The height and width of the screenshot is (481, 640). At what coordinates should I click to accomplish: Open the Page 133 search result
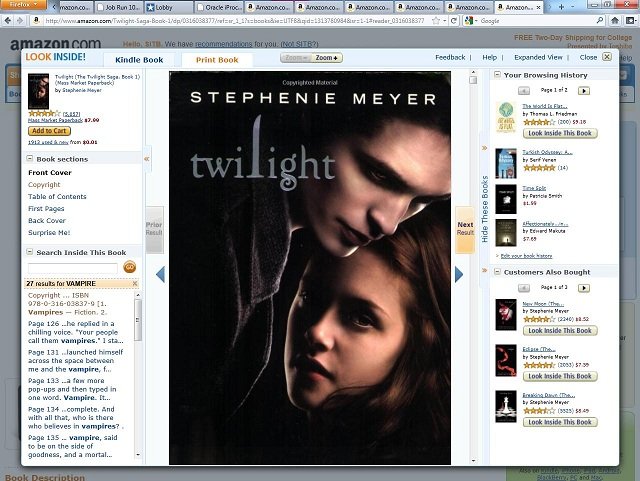tap(72, 390)
